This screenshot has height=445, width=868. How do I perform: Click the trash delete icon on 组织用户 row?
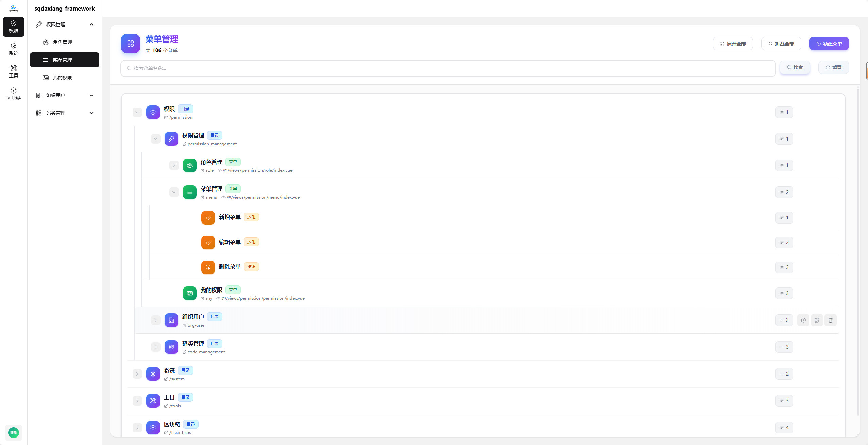830,320
